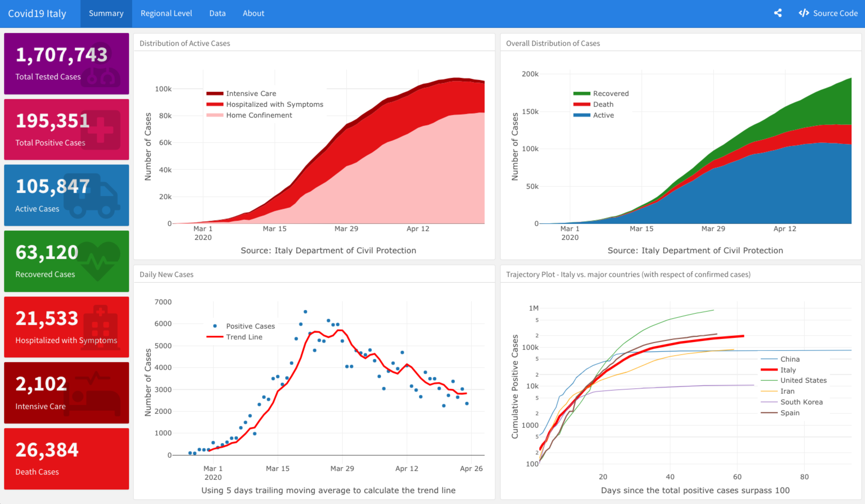This screenshot has height=504, width=865.
Task: Open the About page
Action: 253,13
